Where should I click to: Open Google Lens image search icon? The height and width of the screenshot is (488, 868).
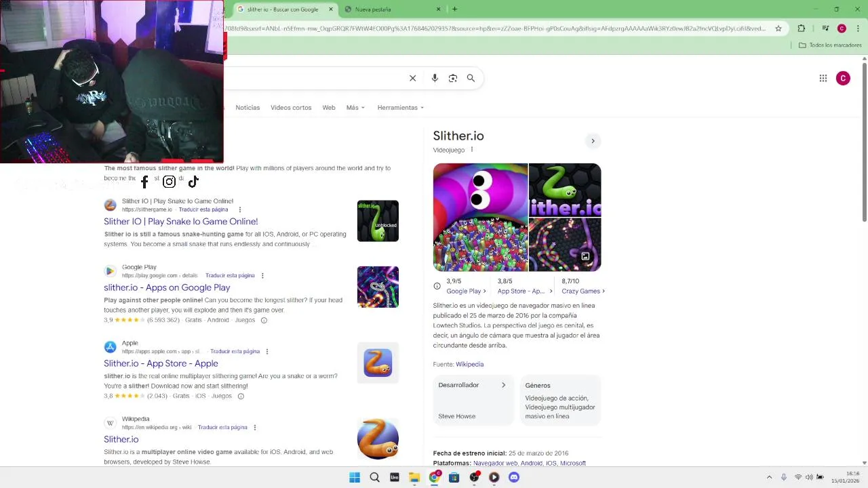(x=453, y=78)
